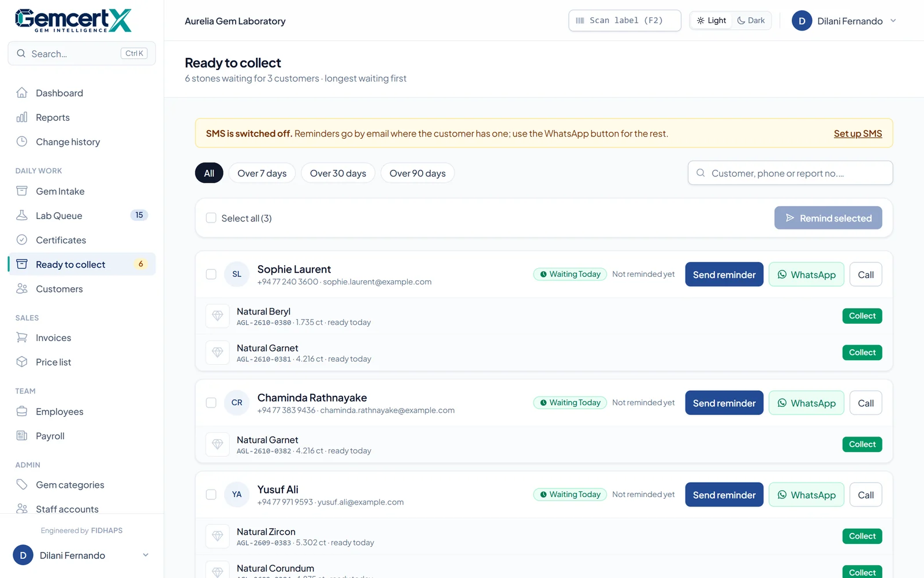Viewport: 924px width, 578px height.
Task: Switch to the Dark theme
Action: pos(751,20)
